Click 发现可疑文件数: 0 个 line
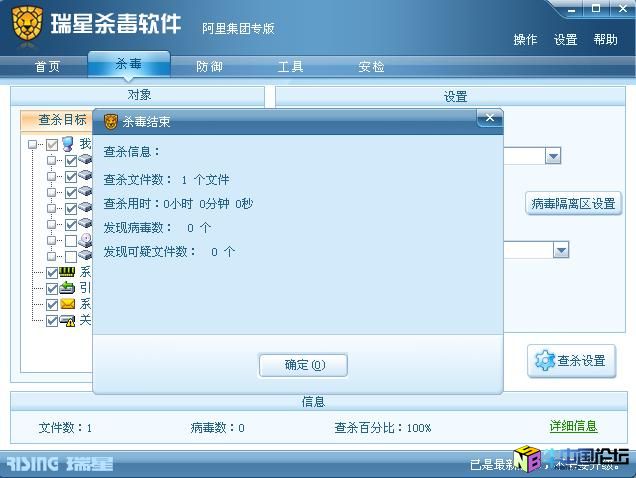 pos(170,252)
